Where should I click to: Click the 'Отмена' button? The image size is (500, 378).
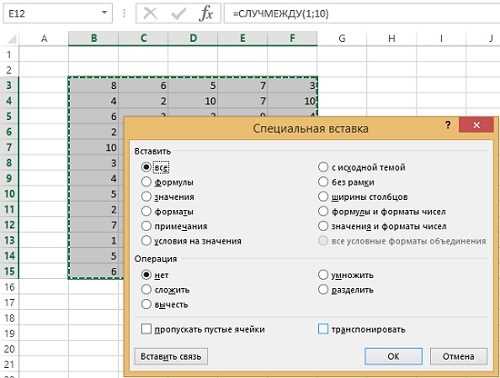pyautogui.click(x=459, y=356)
